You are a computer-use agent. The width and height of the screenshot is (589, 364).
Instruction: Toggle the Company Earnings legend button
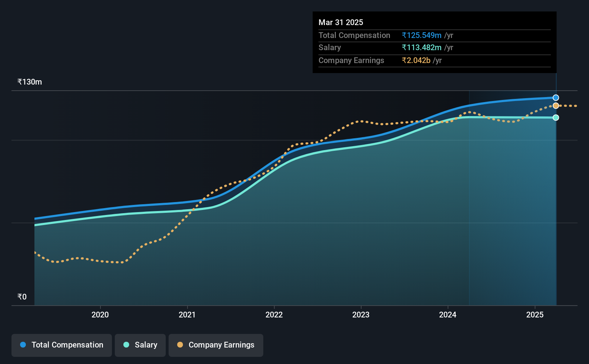[x=216, y=345]
